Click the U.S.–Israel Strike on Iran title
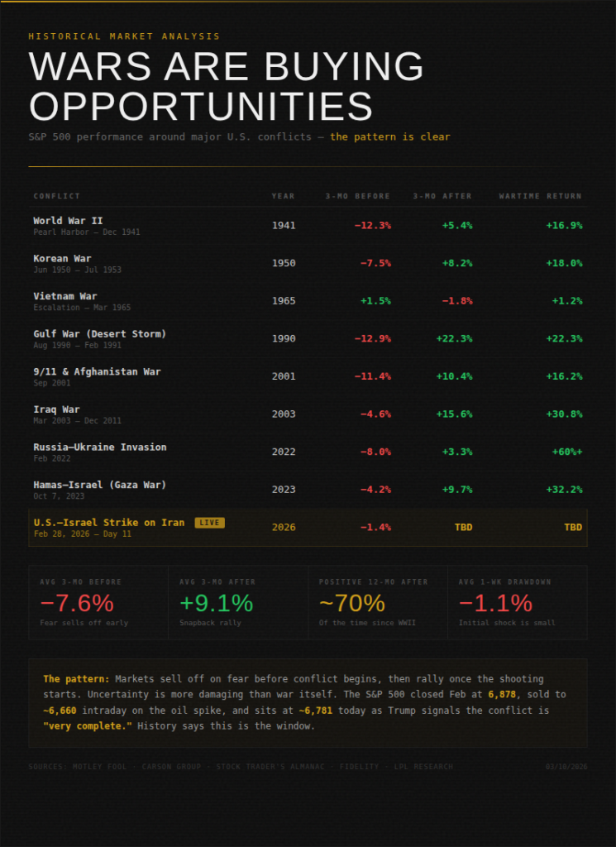Viewport: 616px width, 847px height. pyautogui.click(x=110, y=523)
